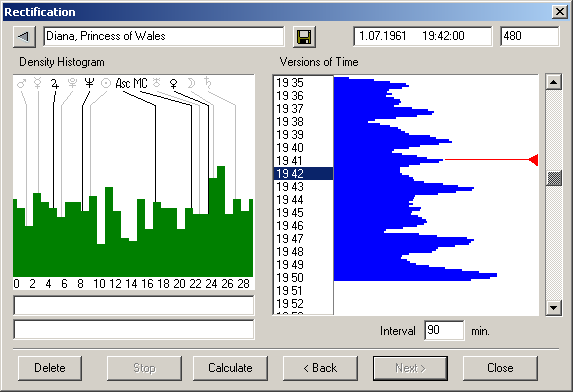Click the save floppy disk icon
573x392 pixels.
coord(304,37)
